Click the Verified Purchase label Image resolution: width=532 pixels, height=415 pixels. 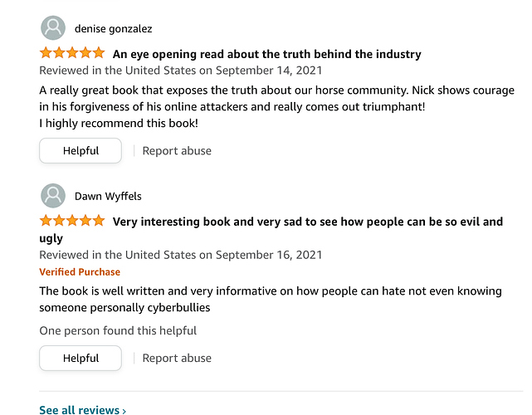click(80, 271)
